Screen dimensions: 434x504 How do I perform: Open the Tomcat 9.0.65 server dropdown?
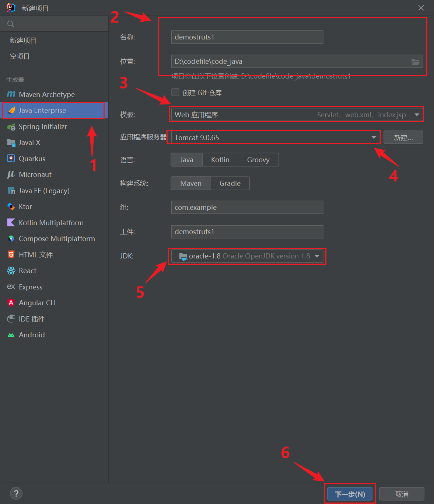coord(276,138)
